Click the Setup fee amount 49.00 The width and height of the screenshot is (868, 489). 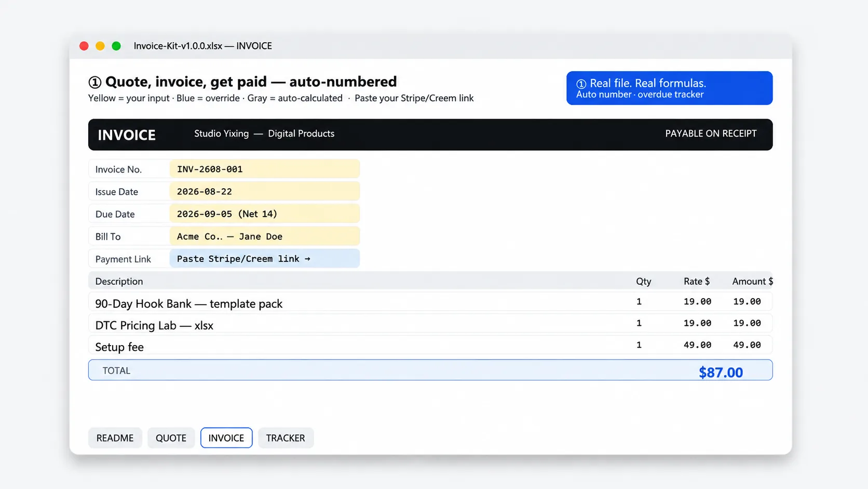[747, 345]
